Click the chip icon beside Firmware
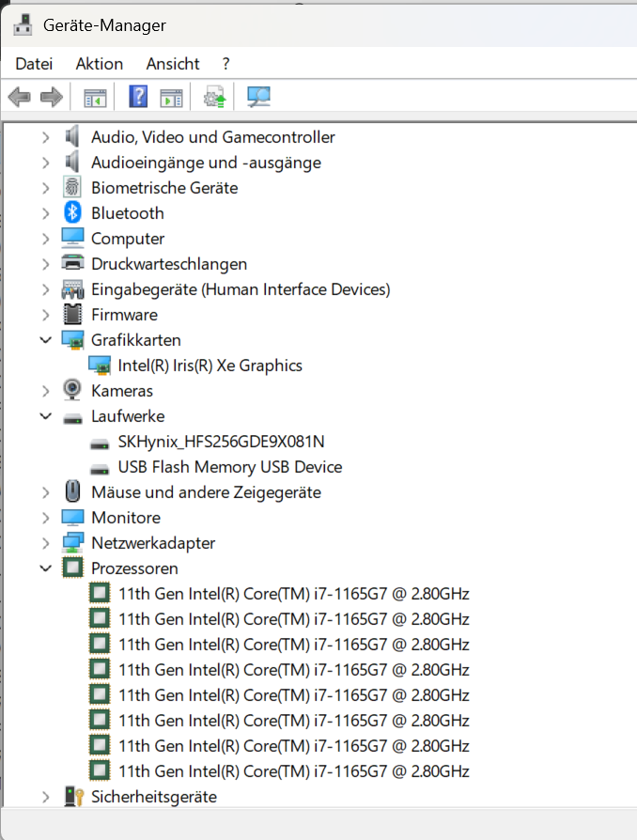The height and width of the screenshot is (840, 637). click(72, 315)
